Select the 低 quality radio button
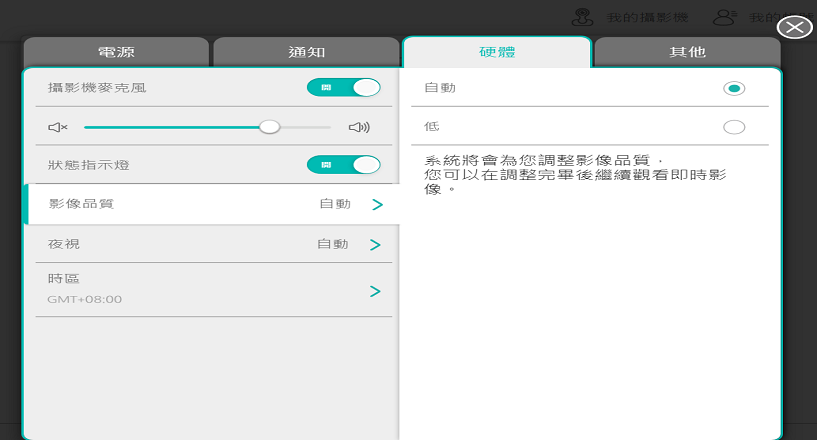This screenshot has height=440, width=817. coord(734,127)
